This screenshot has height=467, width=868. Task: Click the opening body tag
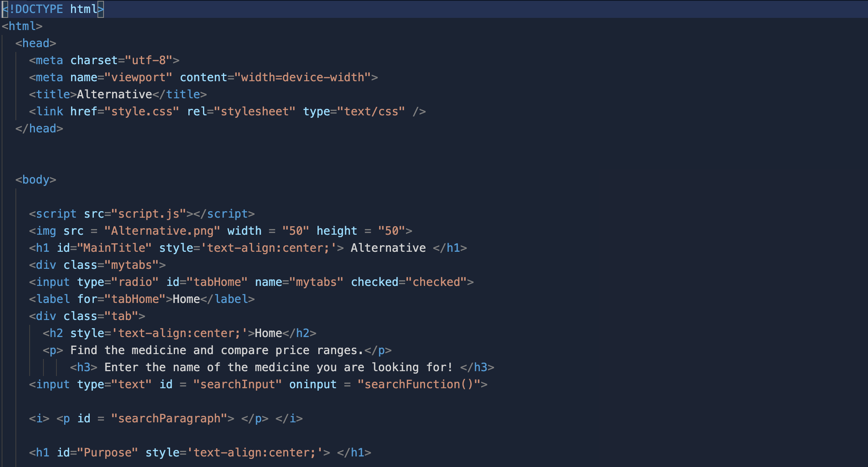click(x=36, y=179)
